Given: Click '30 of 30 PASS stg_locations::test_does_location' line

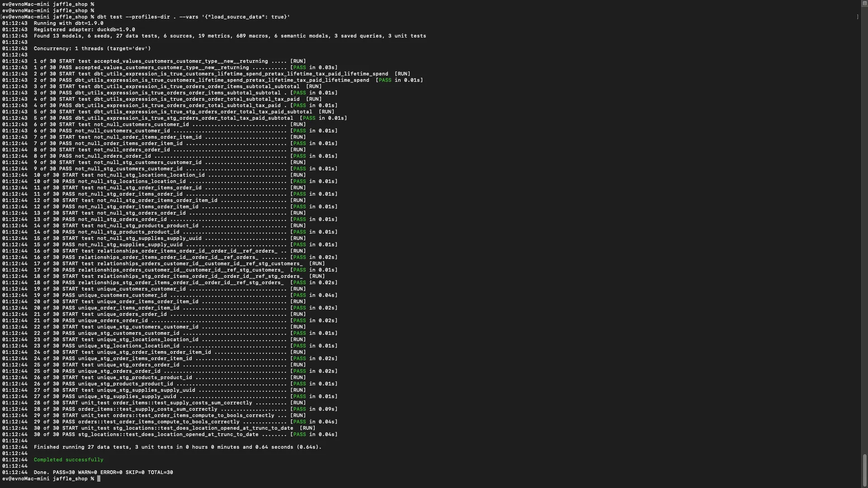Looking at the screenshot, I should click(x=186, y=434).
